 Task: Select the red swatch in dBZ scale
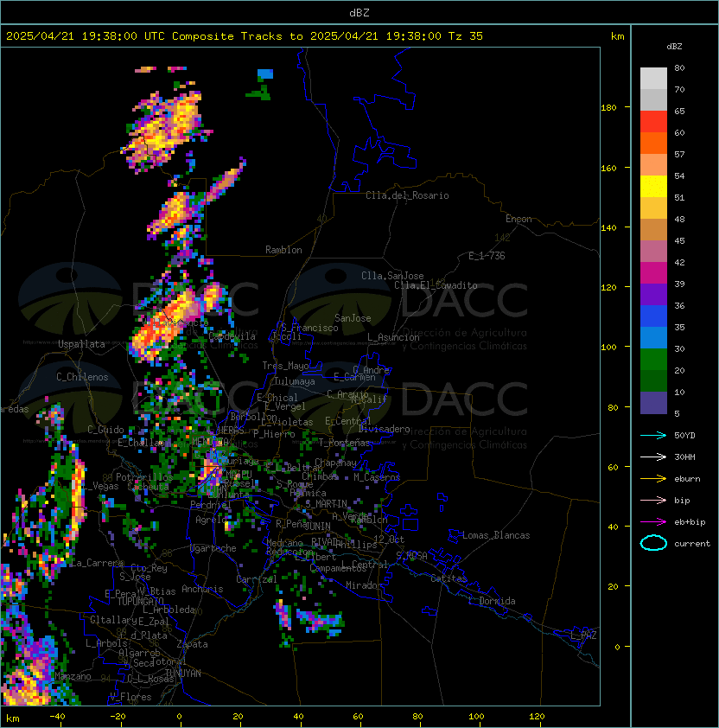pos(653,122)
